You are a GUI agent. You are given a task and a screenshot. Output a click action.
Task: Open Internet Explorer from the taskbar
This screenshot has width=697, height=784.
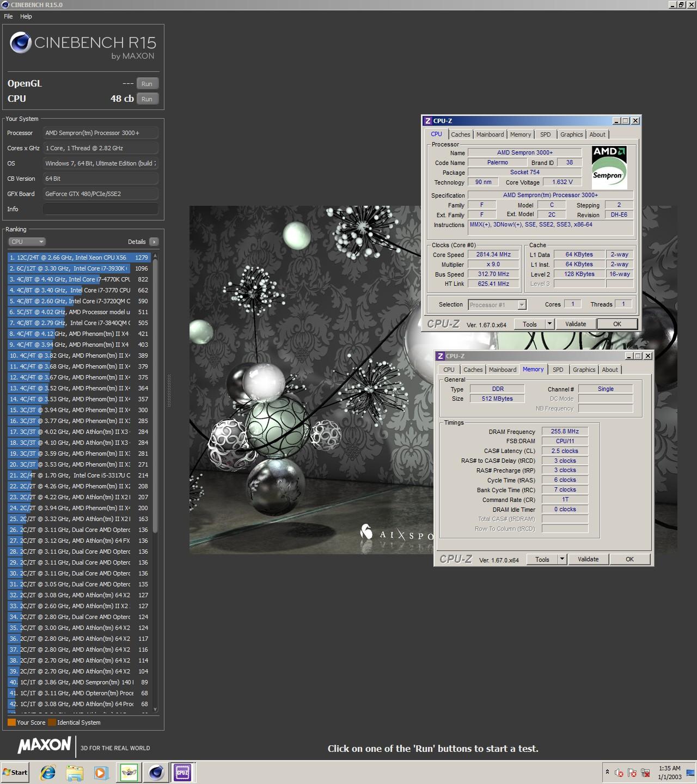[48, 772]
